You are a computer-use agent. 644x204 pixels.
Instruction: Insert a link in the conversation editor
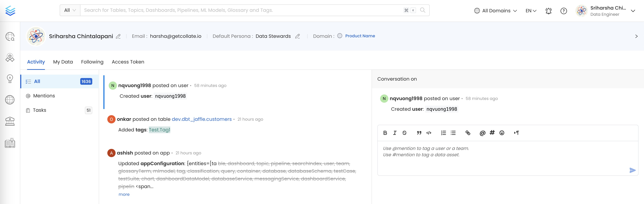[x=468, y=133]
